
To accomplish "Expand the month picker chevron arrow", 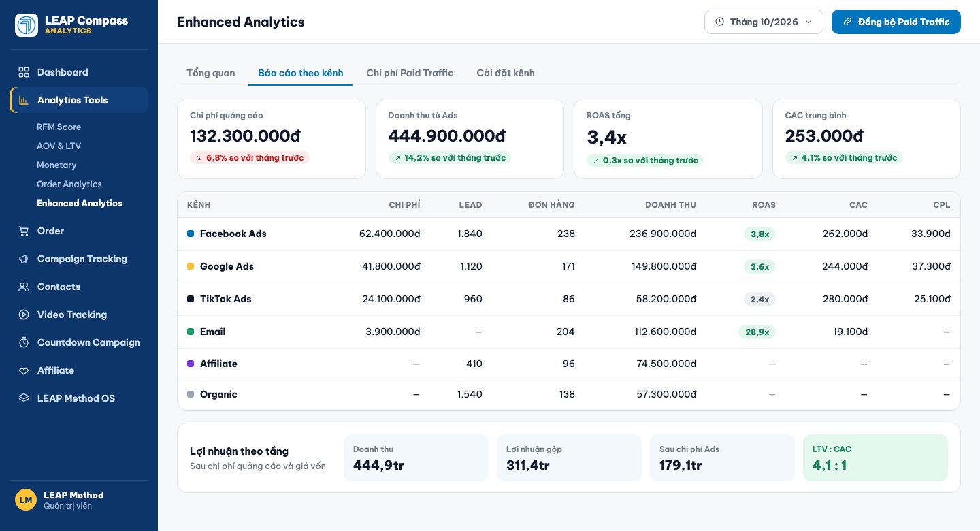I will tap(808, 22).
